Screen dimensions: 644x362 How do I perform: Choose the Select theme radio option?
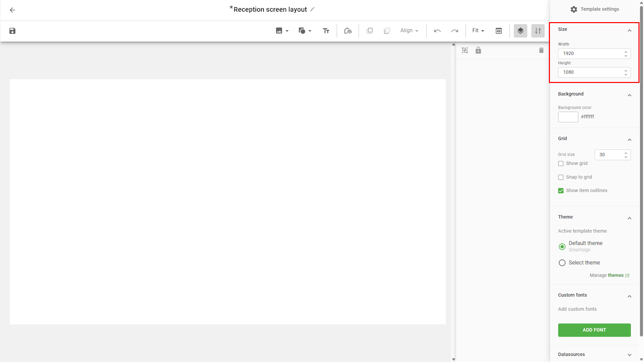click(x=562, y=262)
